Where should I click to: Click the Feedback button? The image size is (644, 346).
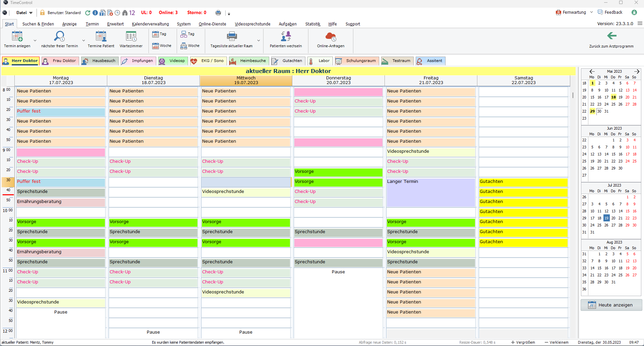tap(610, 12)
